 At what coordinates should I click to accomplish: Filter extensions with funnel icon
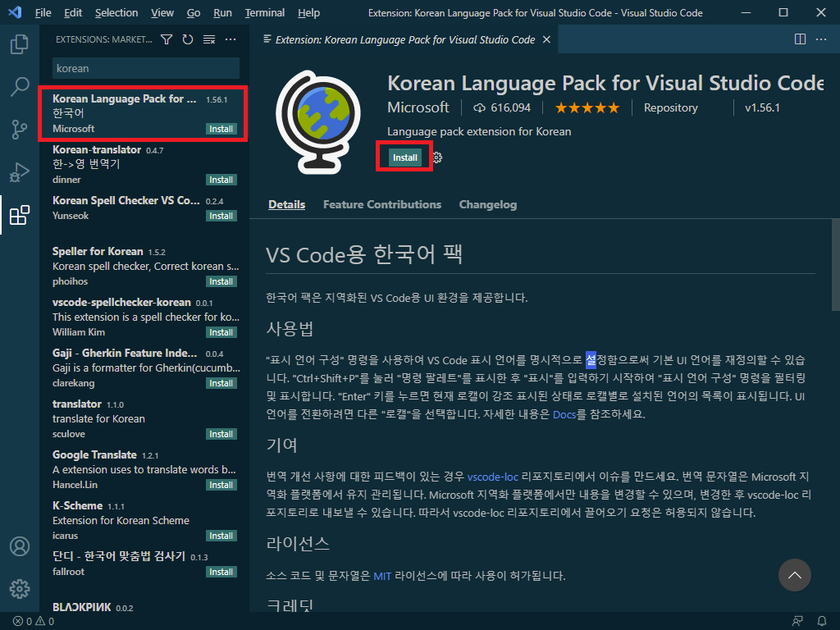click(167, 39)
